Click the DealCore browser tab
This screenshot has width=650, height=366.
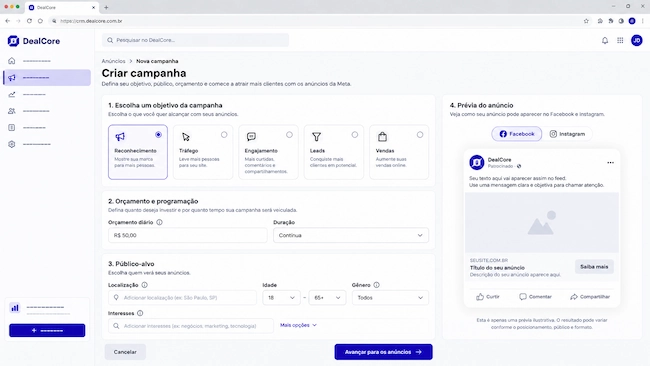(61, 7)
